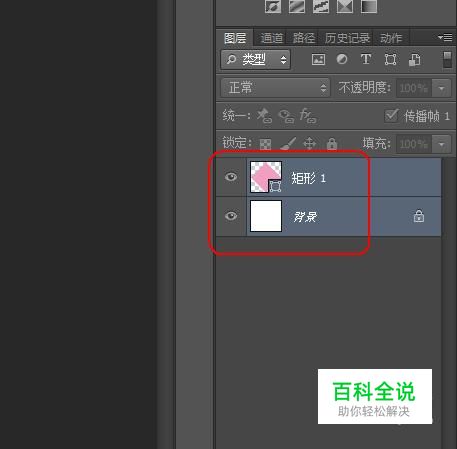Image resolution: width=457 pixels, height=449 pixels.
Task: Open the 填充 slider arrow
Action: pos(442,144)
